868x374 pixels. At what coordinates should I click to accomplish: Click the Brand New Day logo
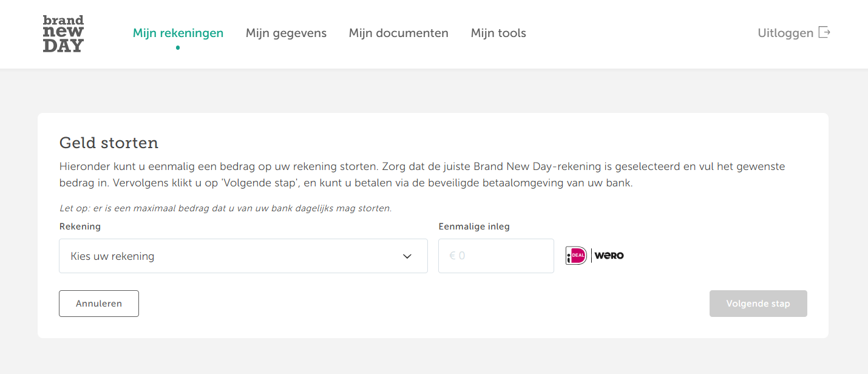click(63, 34)
